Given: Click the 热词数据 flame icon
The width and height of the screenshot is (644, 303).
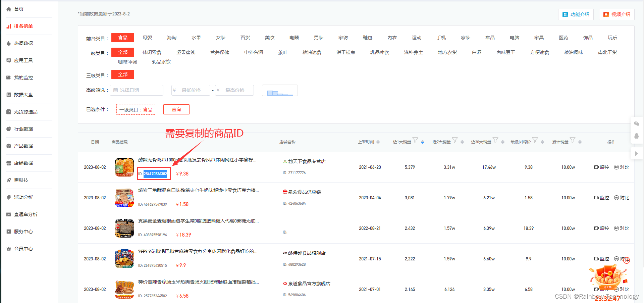Looking at the screenshot, I should tap(9, 43).
